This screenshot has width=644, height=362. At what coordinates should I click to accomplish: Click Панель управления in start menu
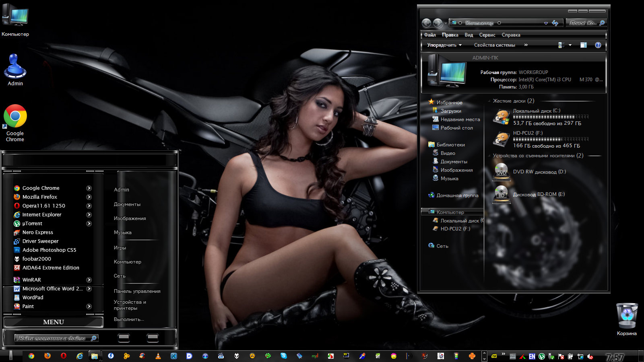click(x=137, y=291)
